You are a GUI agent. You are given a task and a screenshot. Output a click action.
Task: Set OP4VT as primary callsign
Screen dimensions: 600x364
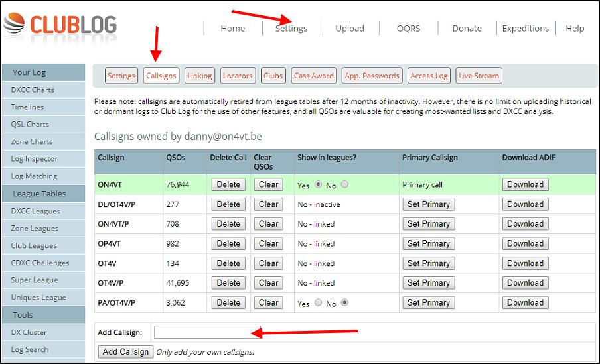click(429, 243)
